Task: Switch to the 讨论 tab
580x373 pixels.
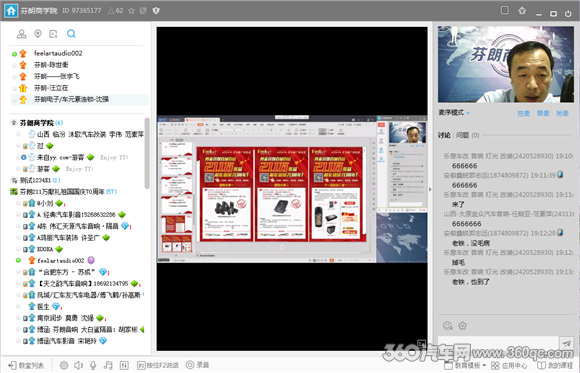Action: (x=444, y=135)
